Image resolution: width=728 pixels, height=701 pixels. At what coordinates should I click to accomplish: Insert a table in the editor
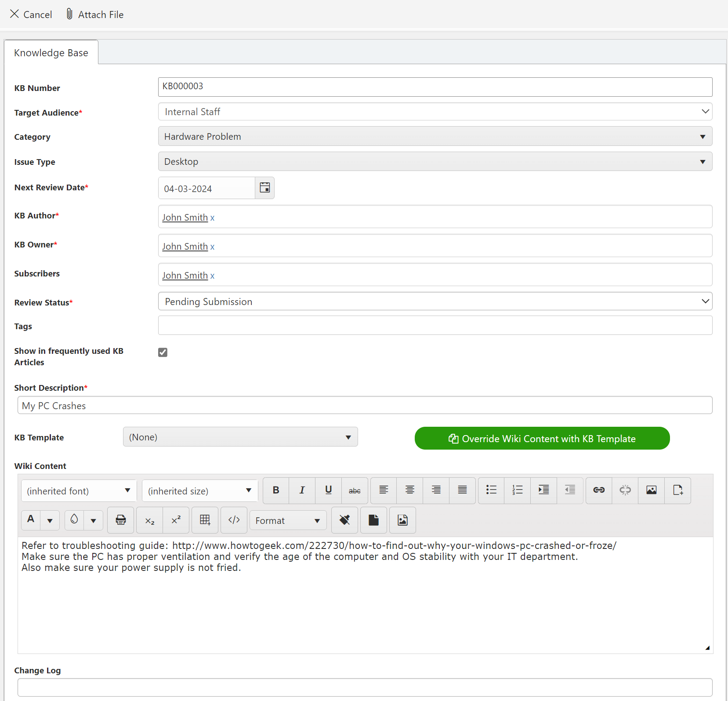click(205, 520)
